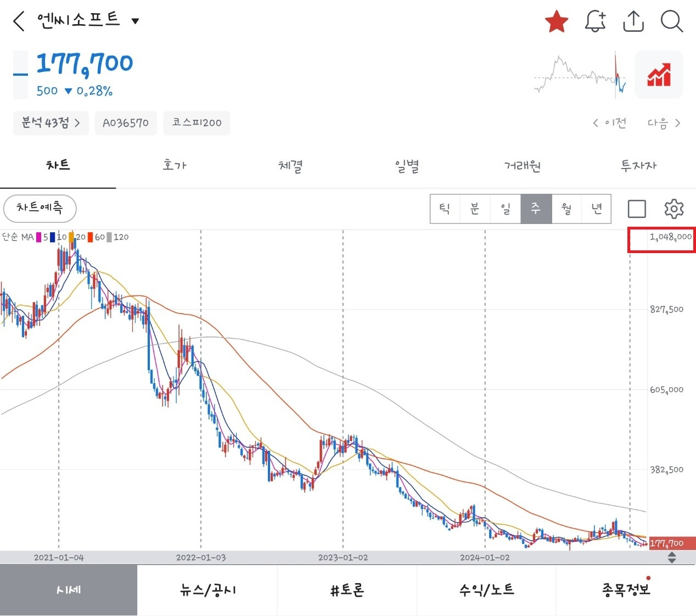Switch to the 호가 tab
696x616 pixels.
pyautogui.click(x=175, y=165)
